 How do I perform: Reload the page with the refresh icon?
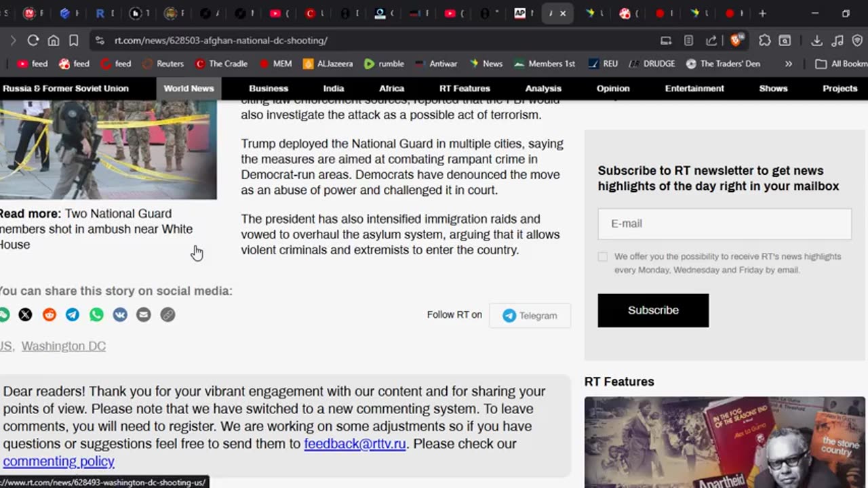coord(33,41)
